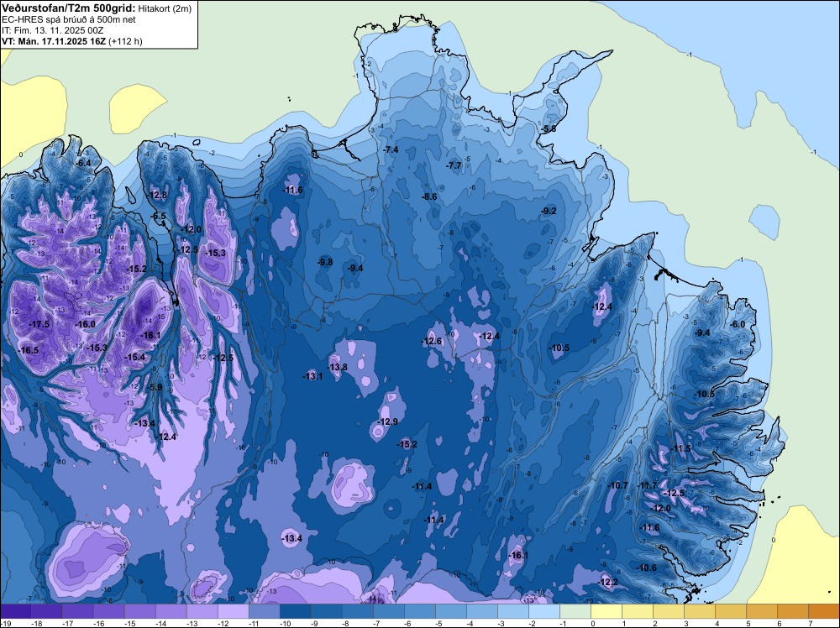Screen dimensions: 840x628
Task: Click the legend color swatch above label 3
Action: pos(699,611)
